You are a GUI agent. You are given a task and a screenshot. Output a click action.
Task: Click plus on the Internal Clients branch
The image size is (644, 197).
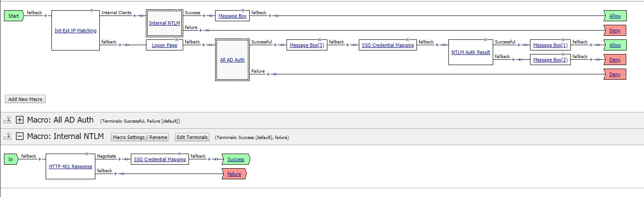click(134, 15)
